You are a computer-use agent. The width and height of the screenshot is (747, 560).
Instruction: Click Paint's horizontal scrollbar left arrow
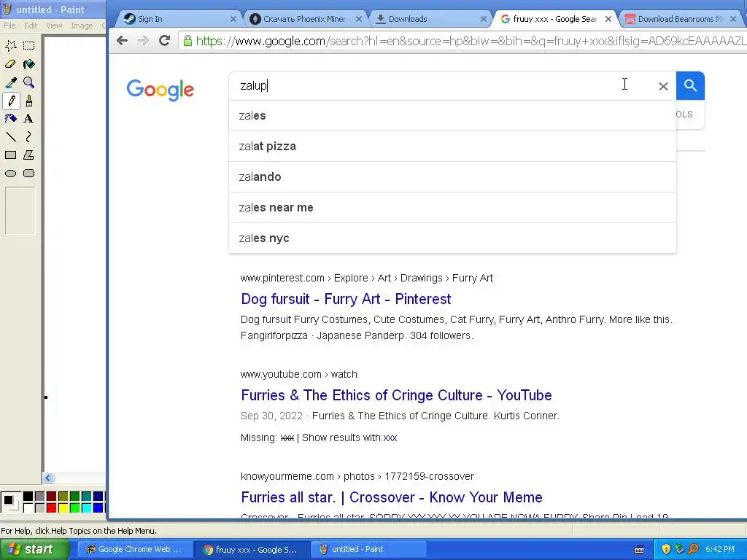click(48, 478)
